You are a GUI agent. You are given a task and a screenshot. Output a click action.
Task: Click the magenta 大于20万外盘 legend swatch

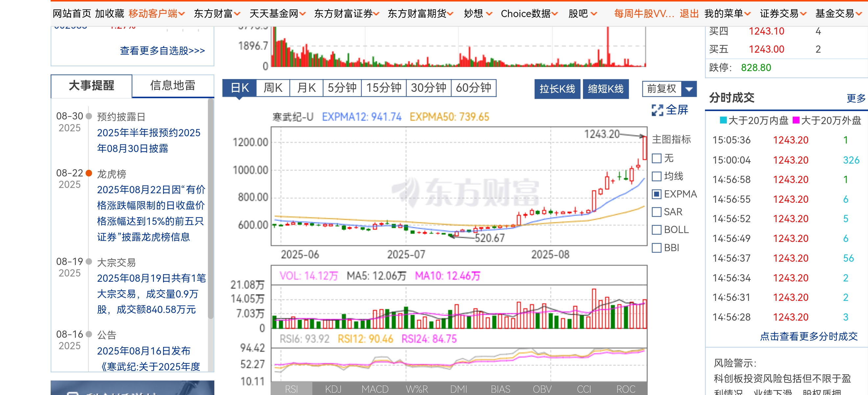coord(796,120)
